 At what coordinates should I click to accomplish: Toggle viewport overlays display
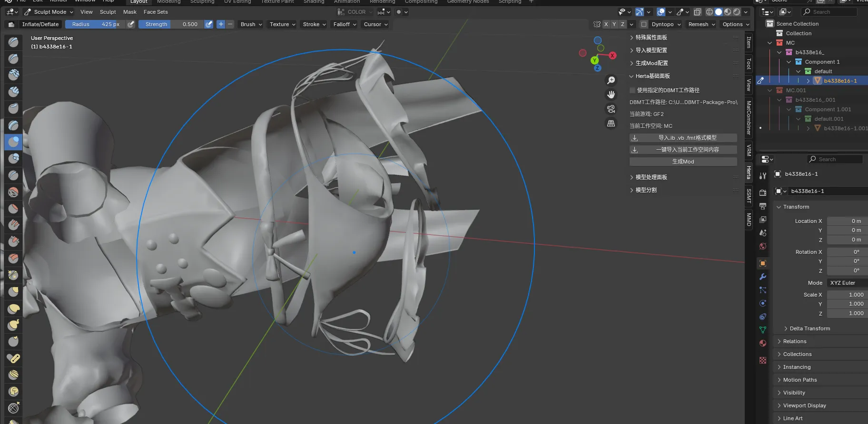point(661,12)
